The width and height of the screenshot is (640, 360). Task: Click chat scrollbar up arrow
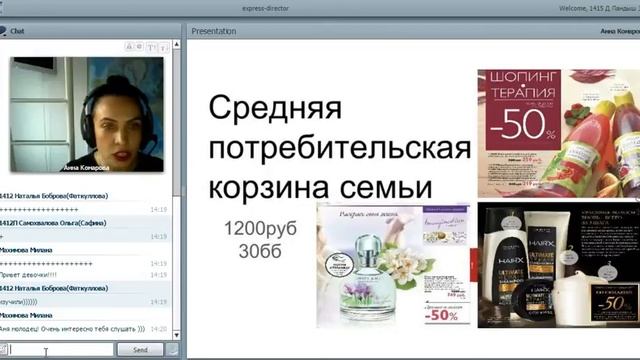click(x=176, y=44)
